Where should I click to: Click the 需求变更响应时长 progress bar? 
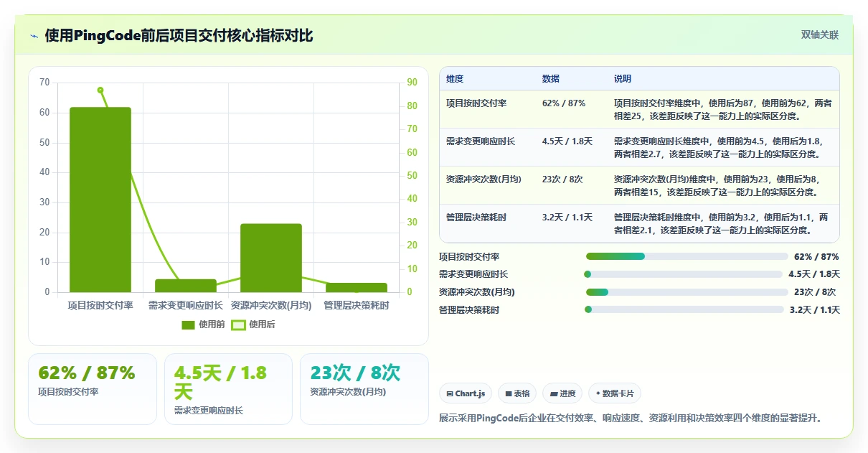pos(683,274)
